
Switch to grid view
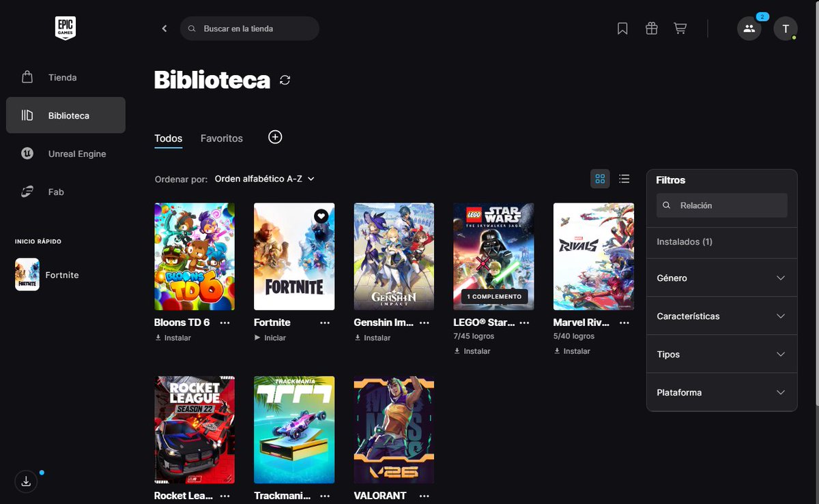click(600, 179)
